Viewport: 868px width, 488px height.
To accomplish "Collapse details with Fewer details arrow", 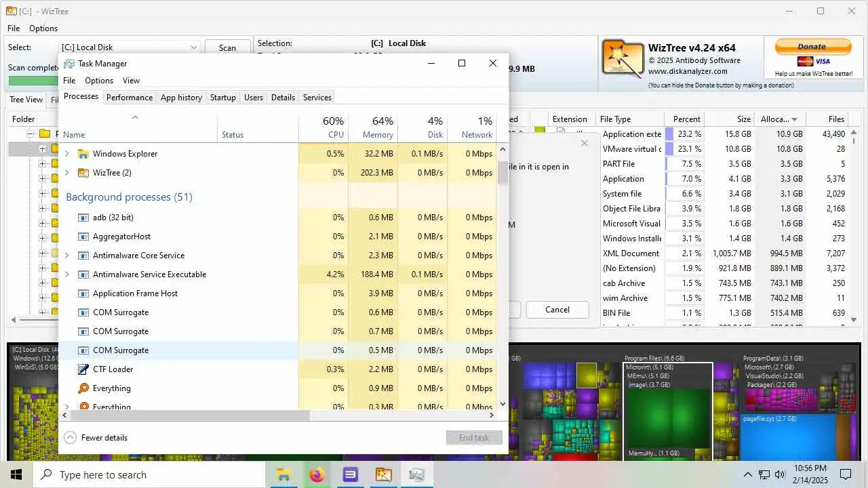I will [x=70, y=438].
